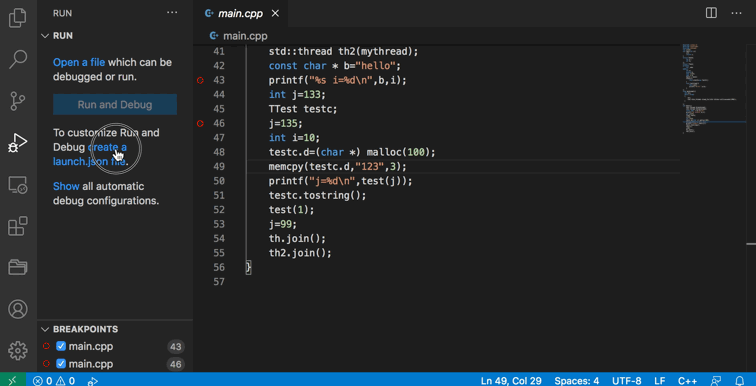Open the Accounts menu icon
Screen dimensions: 756x386
(18, 309)
